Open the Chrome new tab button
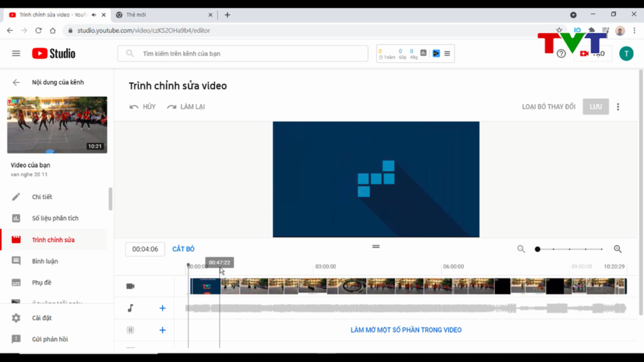This screenshot has height=362, width=644. [227, 14]
